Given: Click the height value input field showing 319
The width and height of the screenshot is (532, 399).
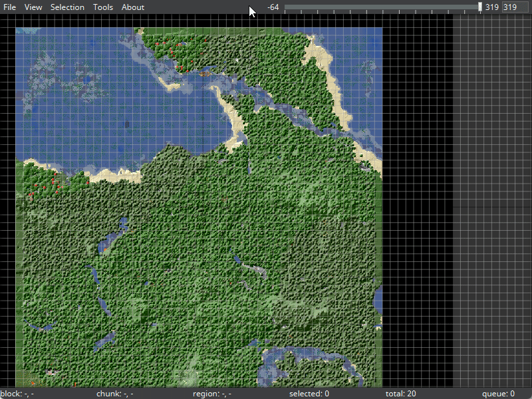Looking at the screenshot, I should [515, 7].
